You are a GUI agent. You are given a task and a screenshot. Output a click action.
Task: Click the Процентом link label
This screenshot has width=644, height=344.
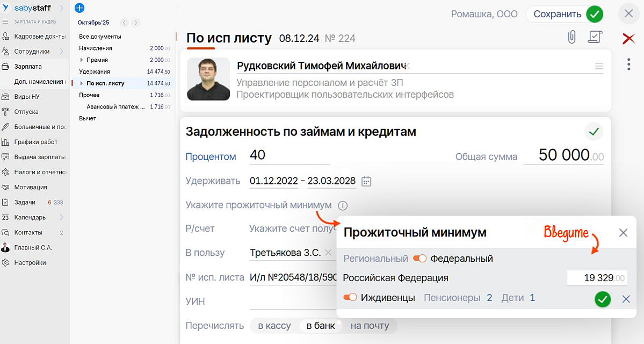point(211,157)
